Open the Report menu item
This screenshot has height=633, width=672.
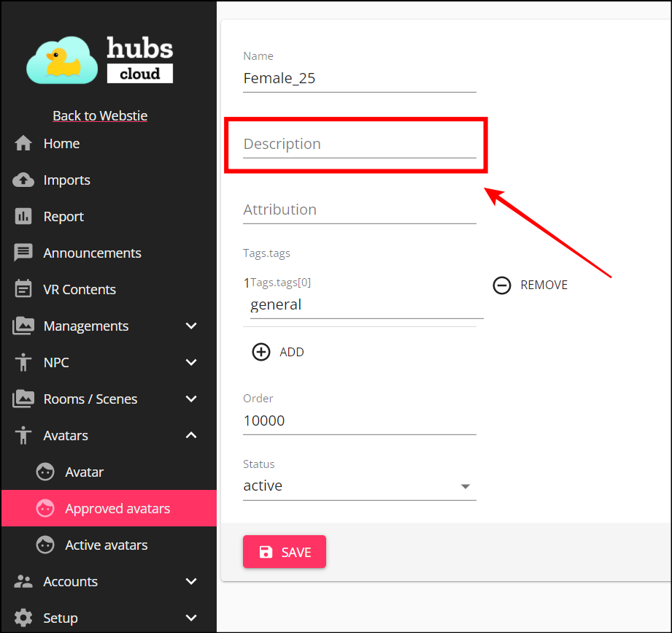[109, 217]
